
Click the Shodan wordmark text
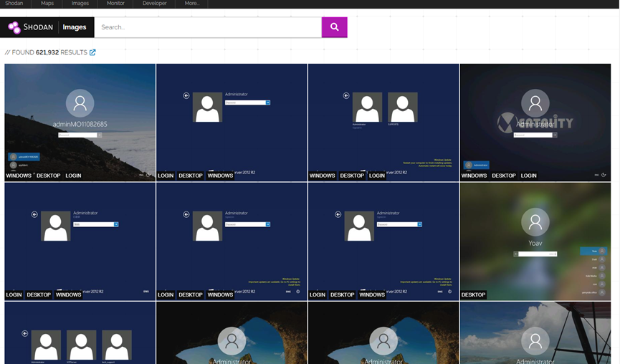click(x=38, y=27)
